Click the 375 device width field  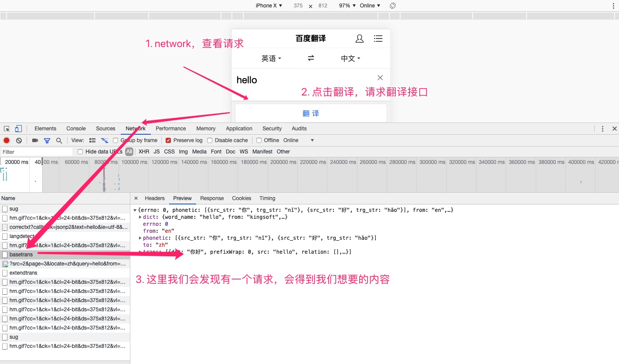click(298, 6)
